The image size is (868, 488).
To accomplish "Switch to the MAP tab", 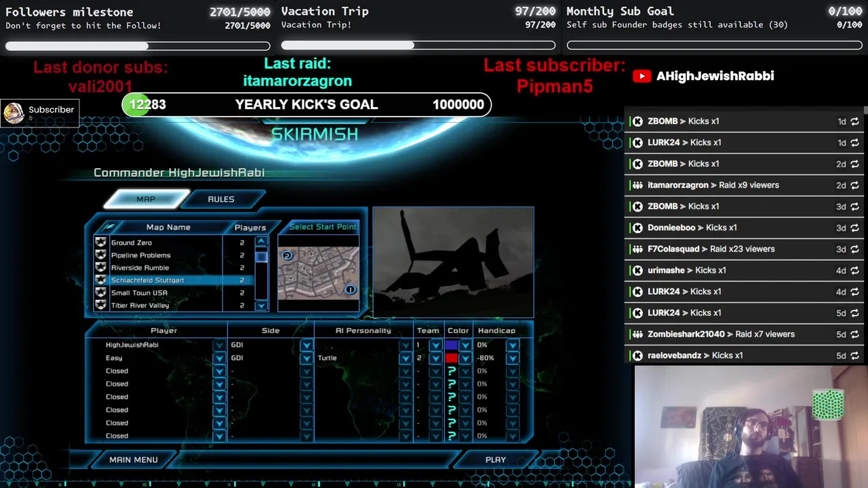I will pos(146,199).
